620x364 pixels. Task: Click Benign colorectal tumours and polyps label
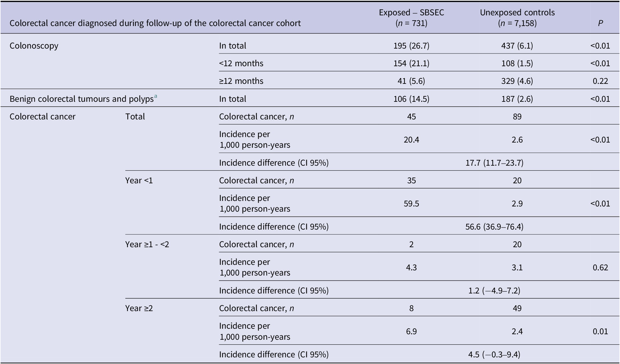(81, 99)
